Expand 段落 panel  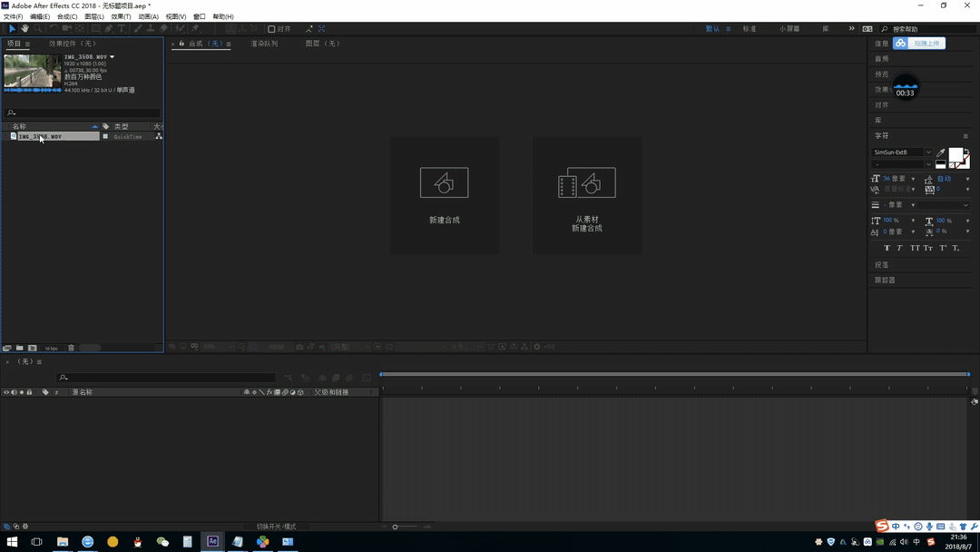pos(881,265)
